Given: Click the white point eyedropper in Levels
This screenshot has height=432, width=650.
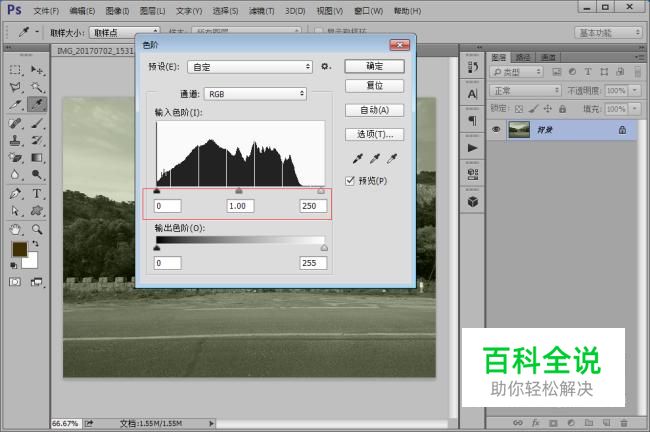Looking at the screenshot, I should pos(392,158).
